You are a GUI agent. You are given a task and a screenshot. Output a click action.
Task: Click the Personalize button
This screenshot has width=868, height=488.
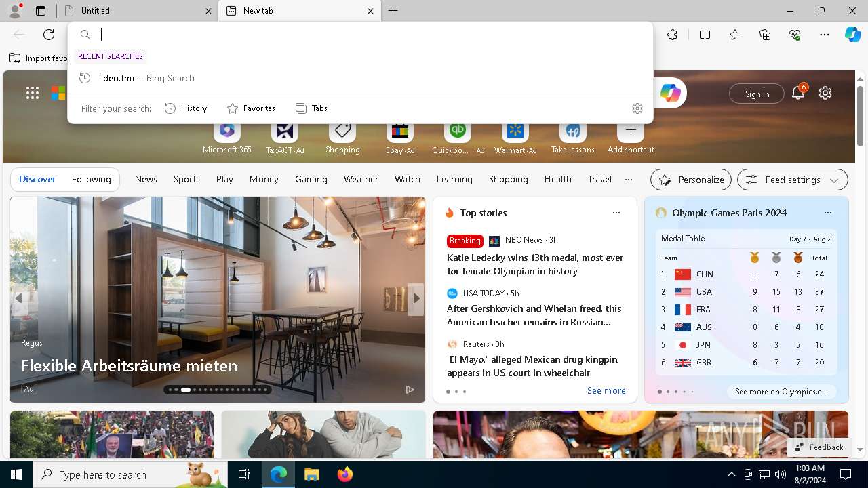pos(691,180)
